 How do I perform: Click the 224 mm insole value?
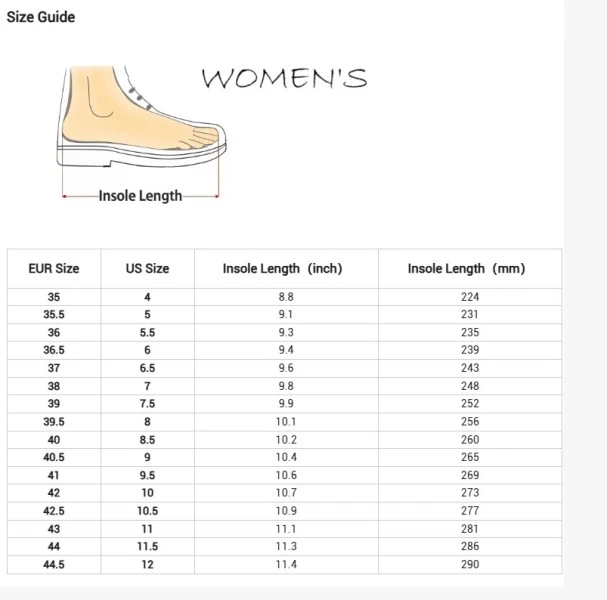click(x=470, y=297)
